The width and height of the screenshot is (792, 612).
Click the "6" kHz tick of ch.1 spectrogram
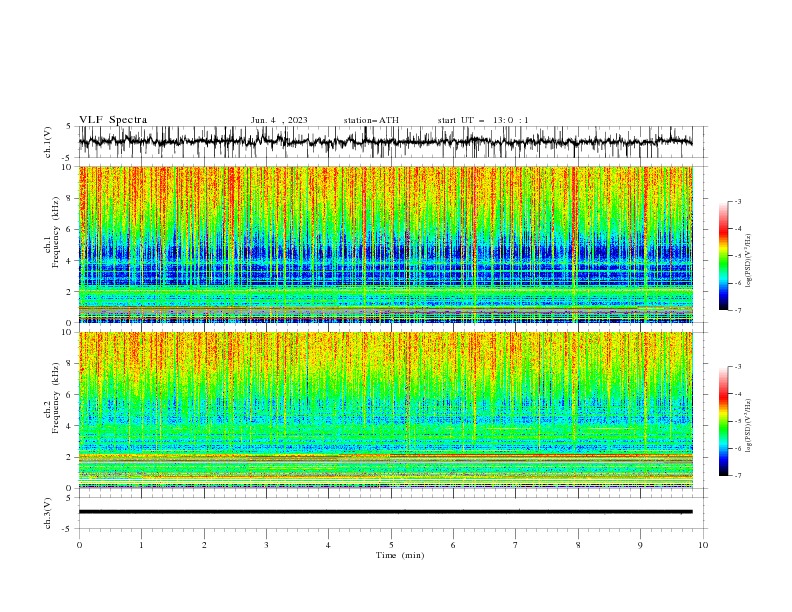coord(70,230)
